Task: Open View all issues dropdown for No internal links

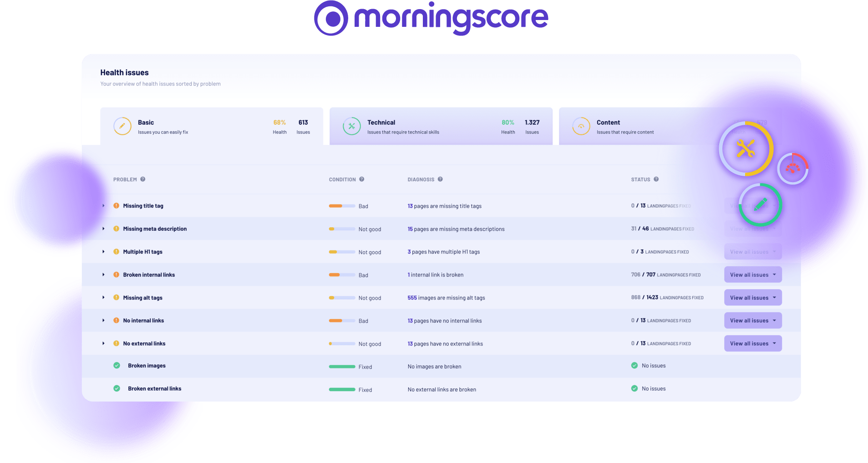Action: point(774,321)
